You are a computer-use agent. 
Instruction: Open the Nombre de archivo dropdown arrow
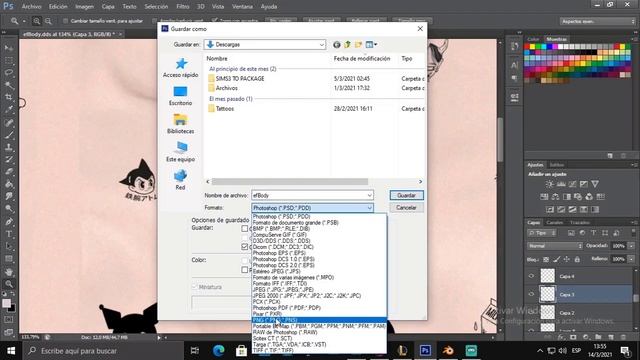(369, 196)
